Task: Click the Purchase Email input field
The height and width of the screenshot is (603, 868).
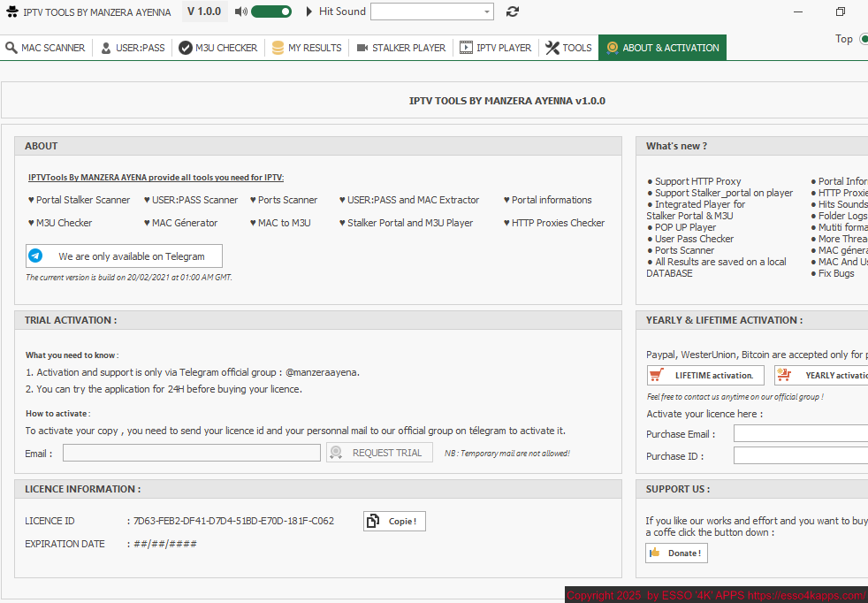Action: (801, 433)
